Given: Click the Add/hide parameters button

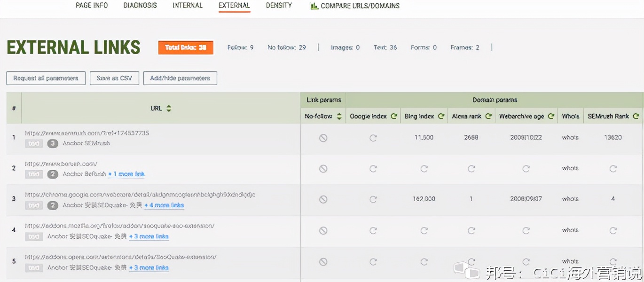Looking at the screenshot, I should (180, 78).
